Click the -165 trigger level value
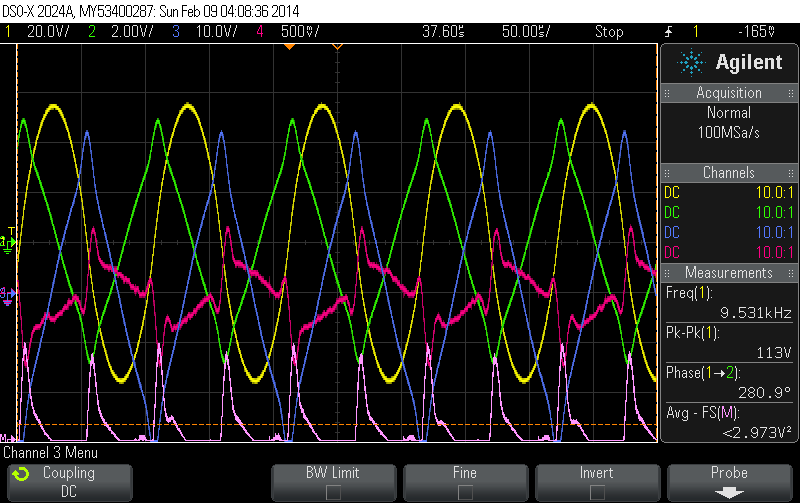The width and height of the screenshot is (800, 503). tap(757, 32)
